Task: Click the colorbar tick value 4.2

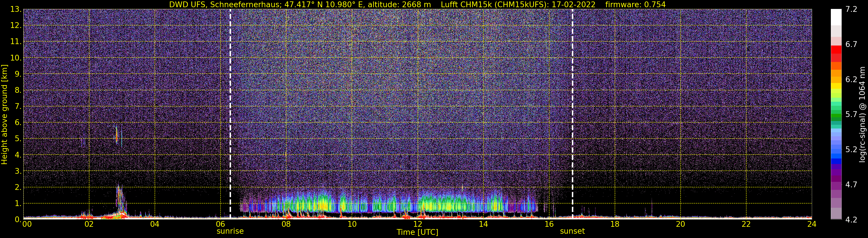Action: point(851,220)
